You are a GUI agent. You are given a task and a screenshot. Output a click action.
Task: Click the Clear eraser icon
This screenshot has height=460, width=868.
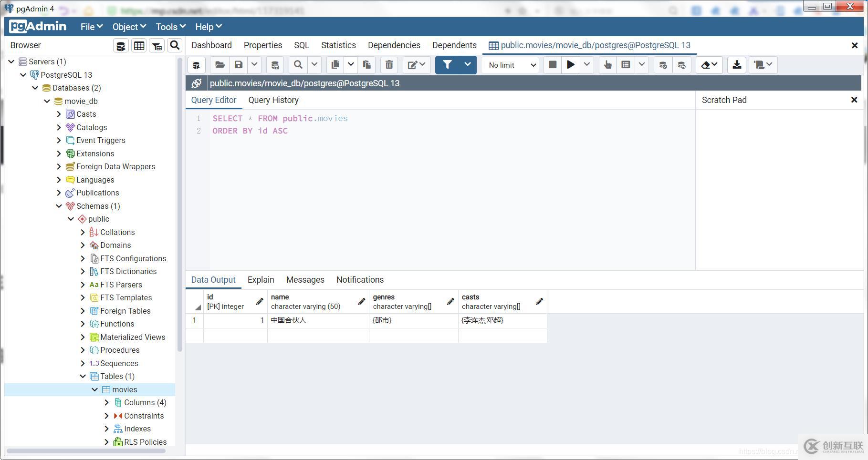(709, 65)
